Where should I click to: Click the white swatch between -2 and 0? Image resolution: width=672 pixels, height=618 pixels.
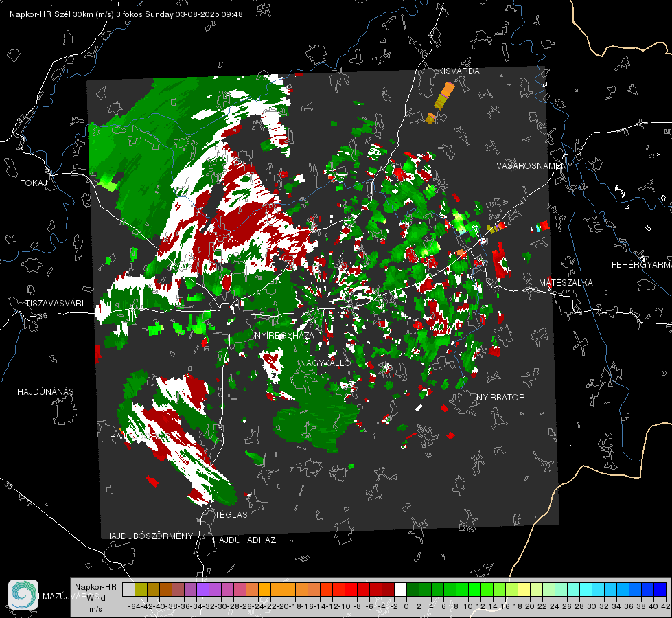coord(400,589)
